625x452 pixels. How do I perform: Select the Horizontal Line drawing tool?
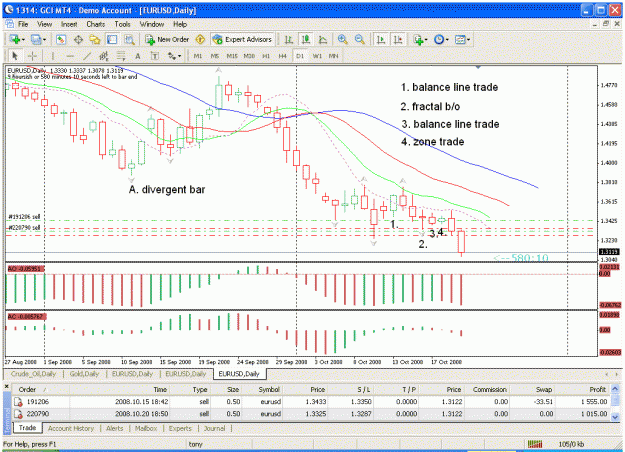[70, 56]
